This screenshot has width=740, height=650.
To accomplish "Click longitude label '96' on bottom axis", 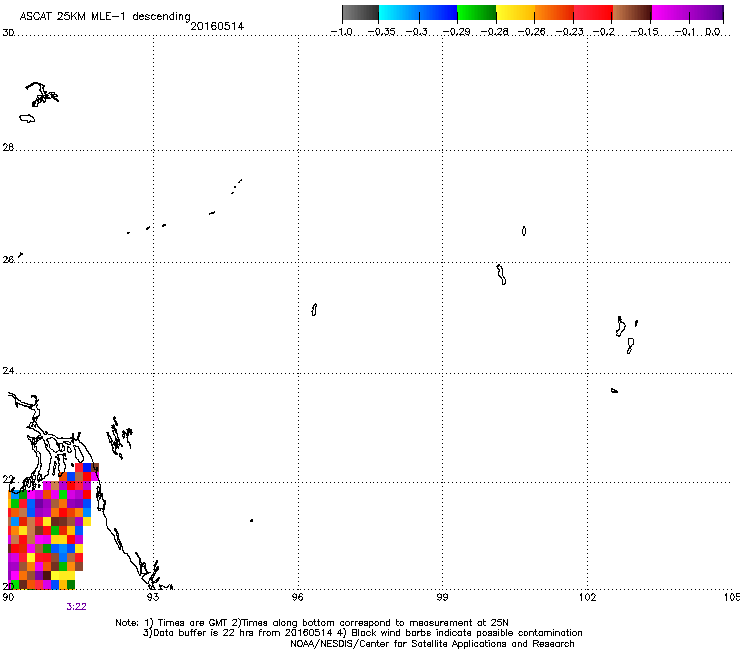I will (297, 597).
